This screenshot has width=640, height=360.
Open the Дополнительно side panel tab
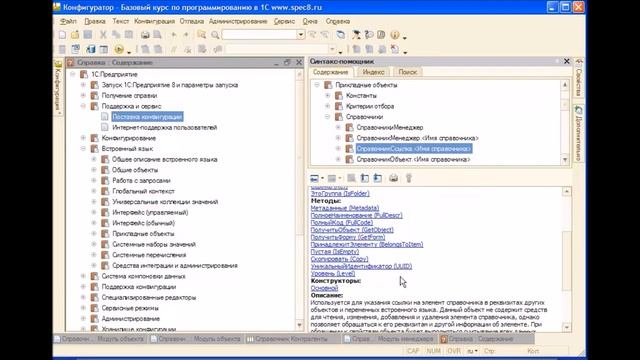tap(578, 133)
